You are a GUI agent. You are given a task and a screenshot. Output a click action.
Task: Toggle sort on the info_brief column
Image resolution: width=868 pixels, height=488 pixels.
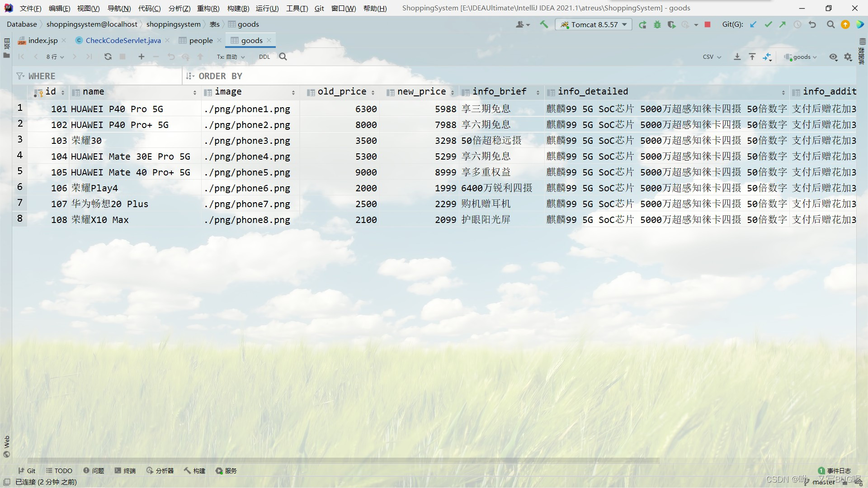pyautogui.click(x=538, y=92)
